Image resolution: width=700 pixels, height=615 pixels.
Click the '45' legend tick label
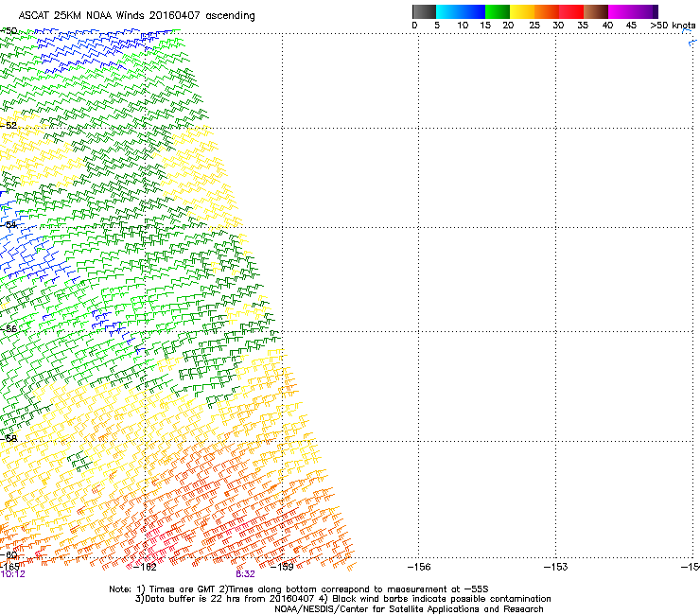[x=631, y=26]
